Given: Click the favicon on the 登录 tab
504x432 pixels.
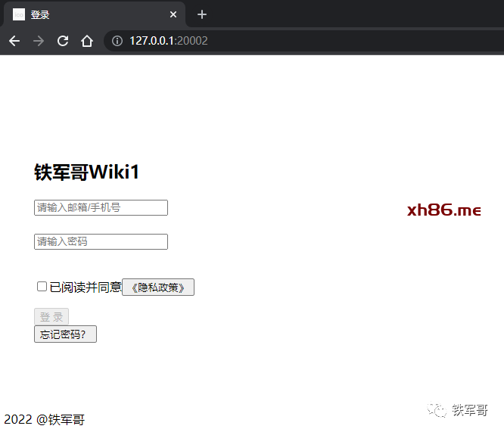Looking at the screenshot, I should point(19,14).
